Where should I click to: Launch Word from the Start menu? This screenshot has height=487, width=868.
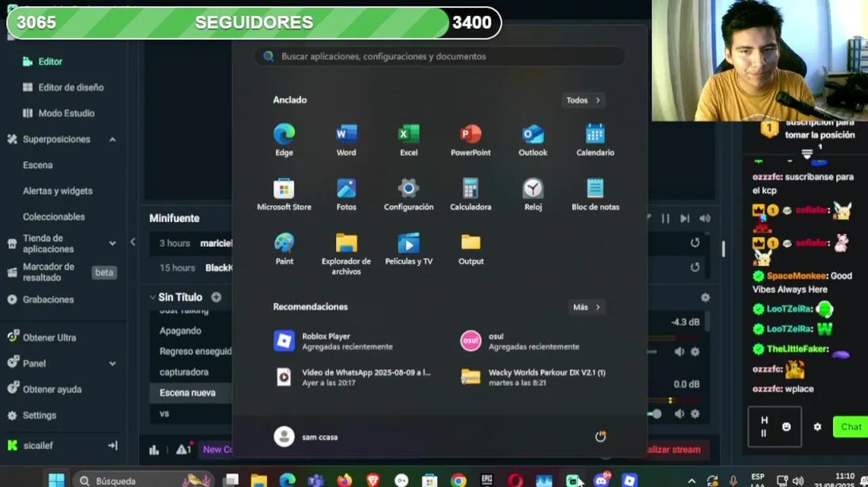[x=346, y=140]
